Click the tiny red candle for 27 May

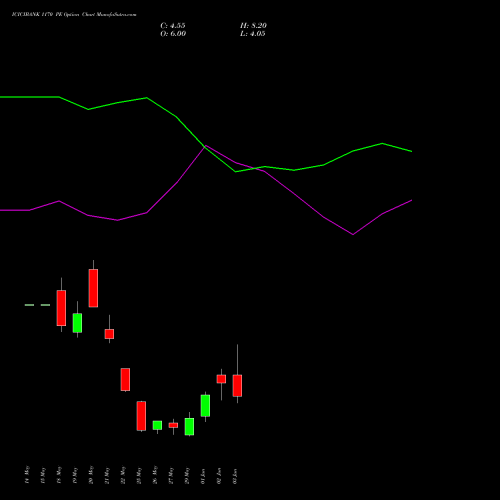[173, 425]
